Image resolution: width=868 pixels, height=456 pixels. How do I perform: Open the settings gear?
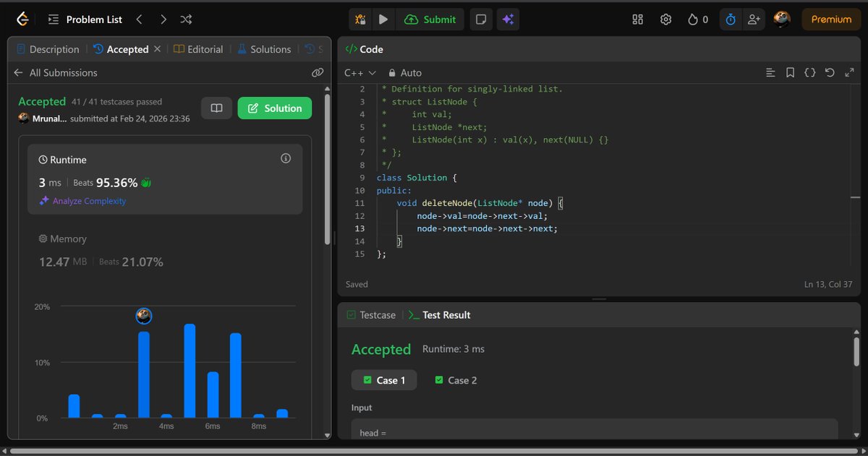click(666, 20)
